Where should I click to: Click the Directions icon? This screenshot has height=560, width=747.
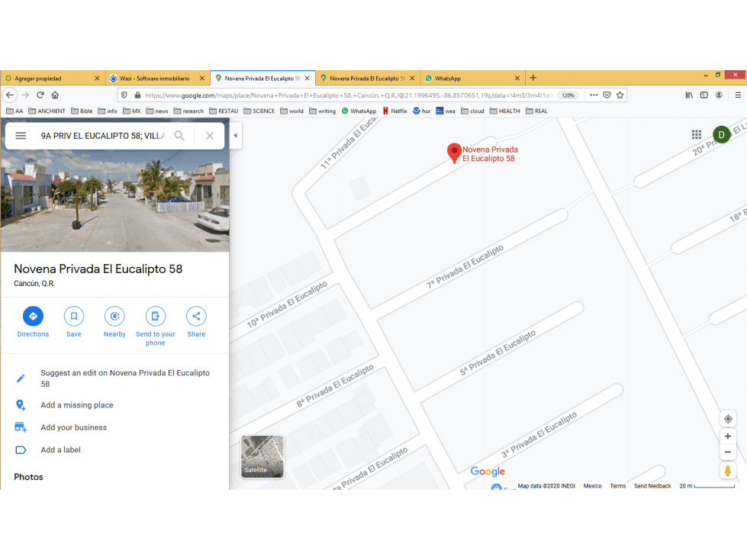[33, 316]
